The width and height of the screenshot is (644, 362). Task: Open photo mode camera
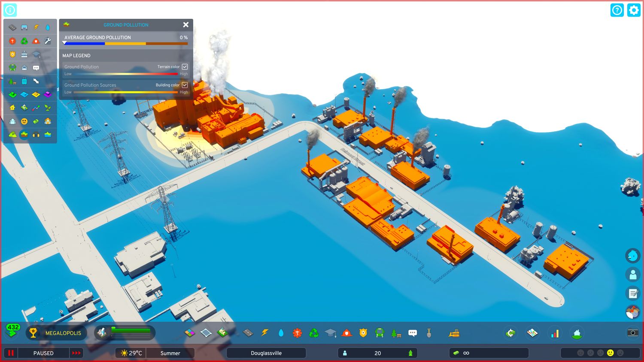(x=632, y=333)
